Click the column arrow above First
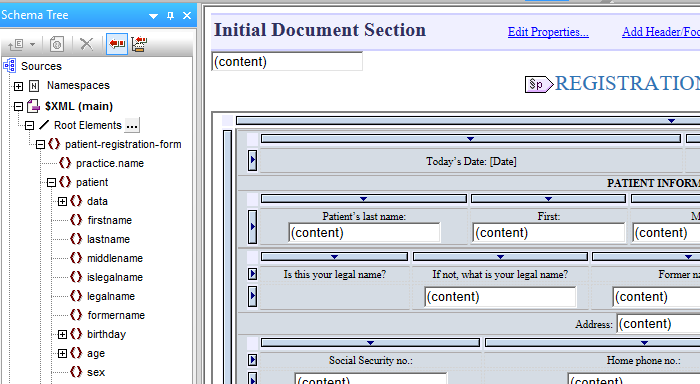Screen dimensions: 700x384 [x=548, y=199]
